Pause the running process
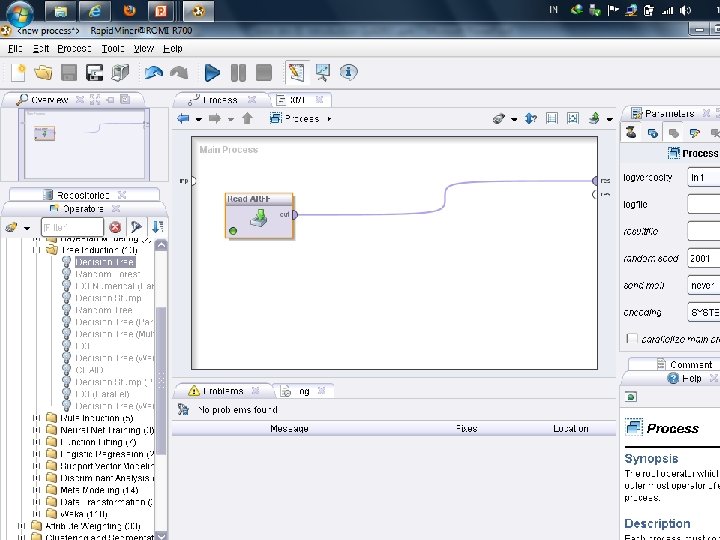Viewport: 720px width, 540px height. tap(238, 73)
